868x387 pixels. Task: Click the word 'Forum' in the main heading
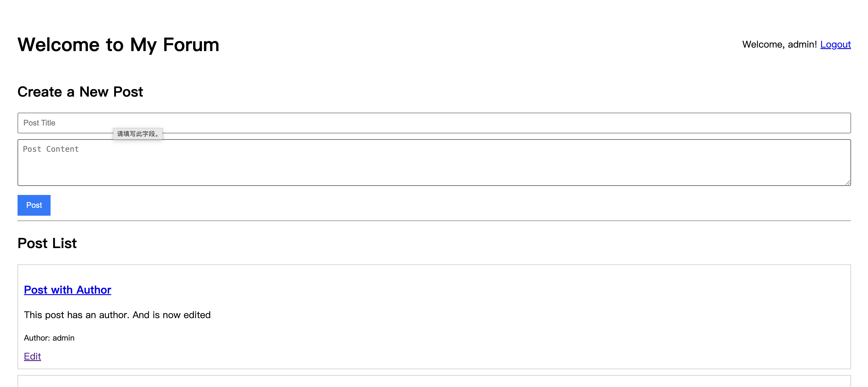pos(191,45)
